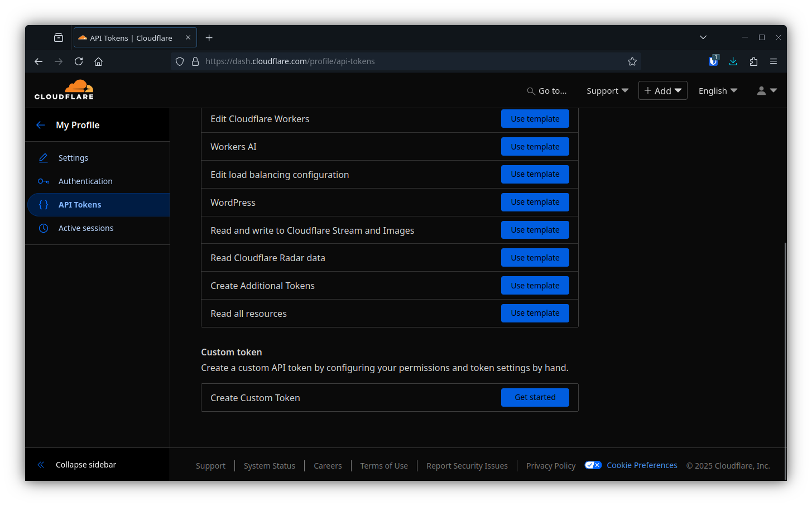Open the Privacy Policy footer link

point(551,466)
